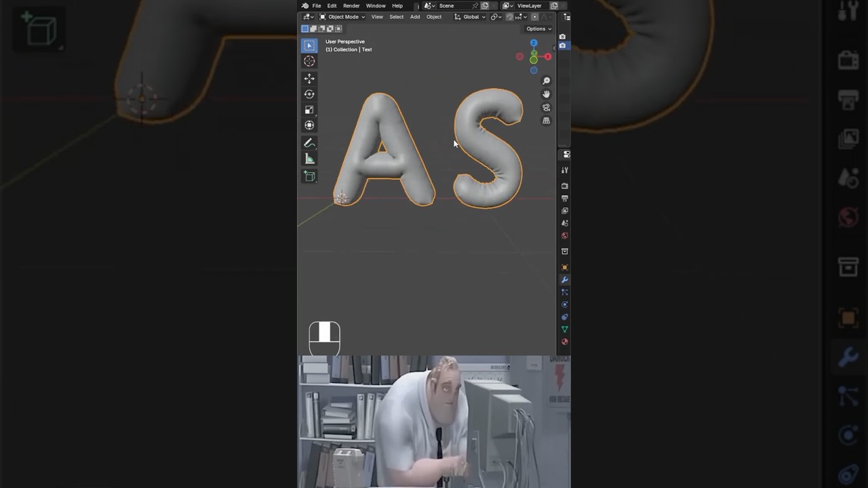Viewport: 868px width, 488px height.
Task: Open the Window menu
Action: click(x=376, y=5)
